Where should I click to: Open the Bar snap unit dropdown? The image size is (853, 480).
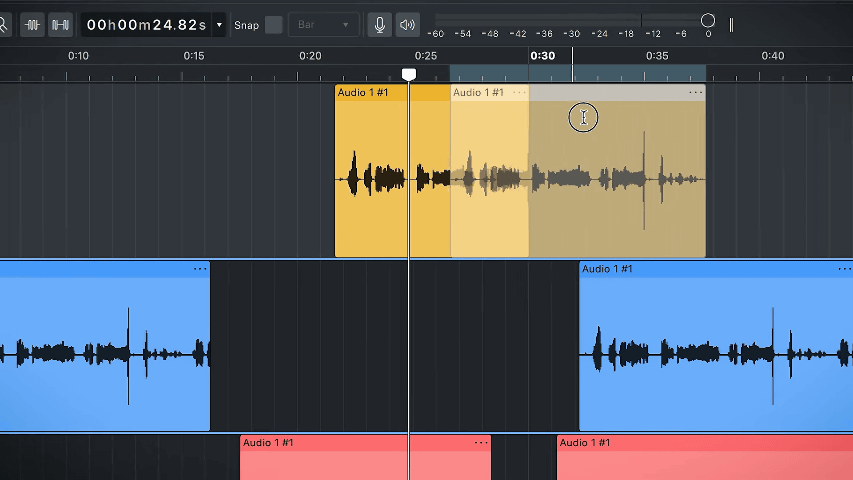(323, 25)
